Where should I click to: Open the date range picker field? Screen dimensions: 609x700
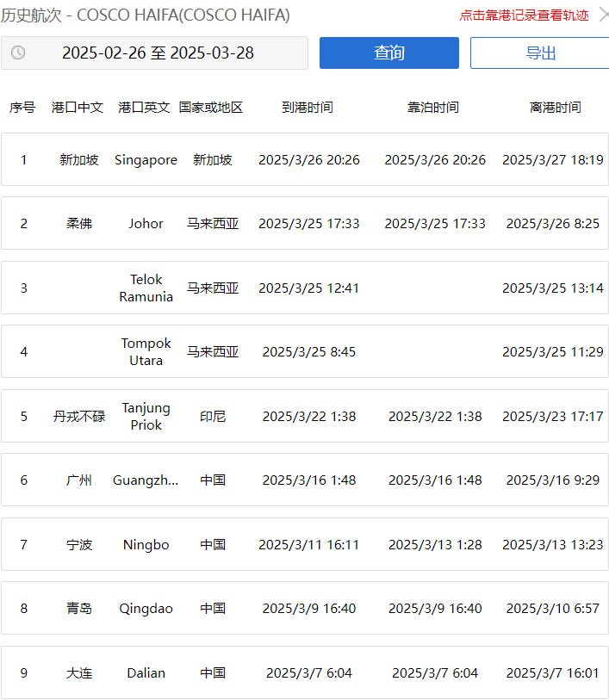(158, 53)
